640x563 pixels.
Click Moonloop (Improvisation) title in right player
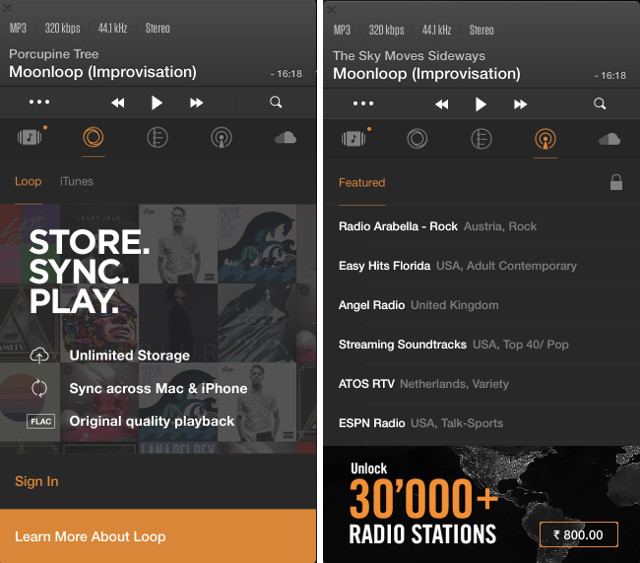(427, 74)
